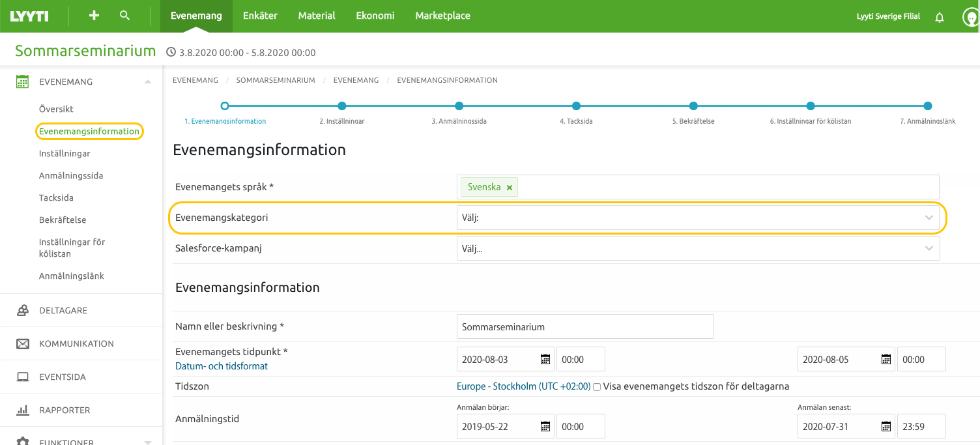Screen dimensions: 980x445
Task: Click the plus icon in top bar
Action: (x=94, y=16)
